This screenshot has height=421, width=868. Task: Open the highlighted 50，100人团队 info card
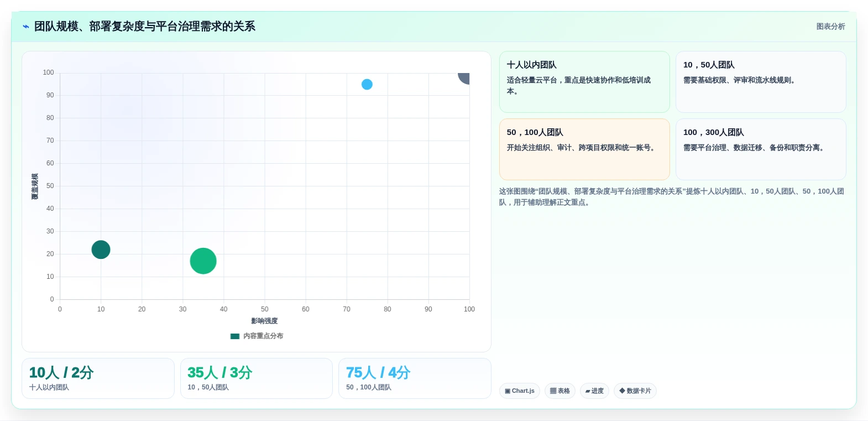[x=584, y=149]
